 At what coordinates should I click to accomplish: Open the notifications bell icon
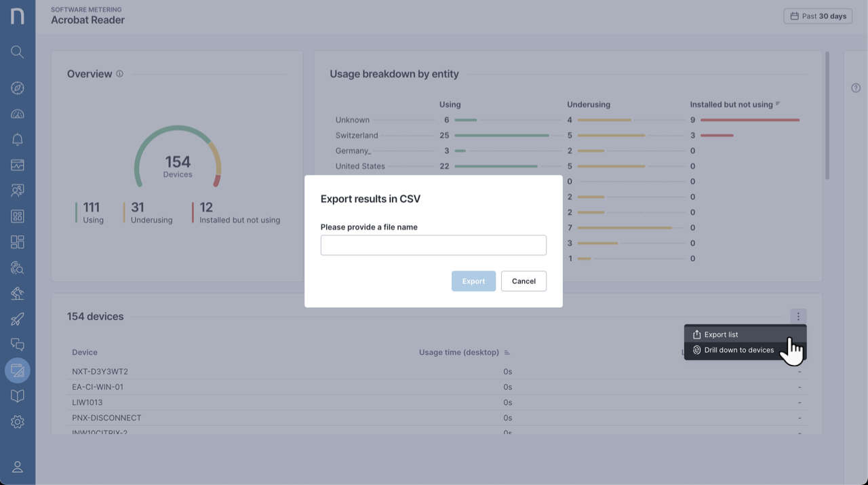pos(18,139)
